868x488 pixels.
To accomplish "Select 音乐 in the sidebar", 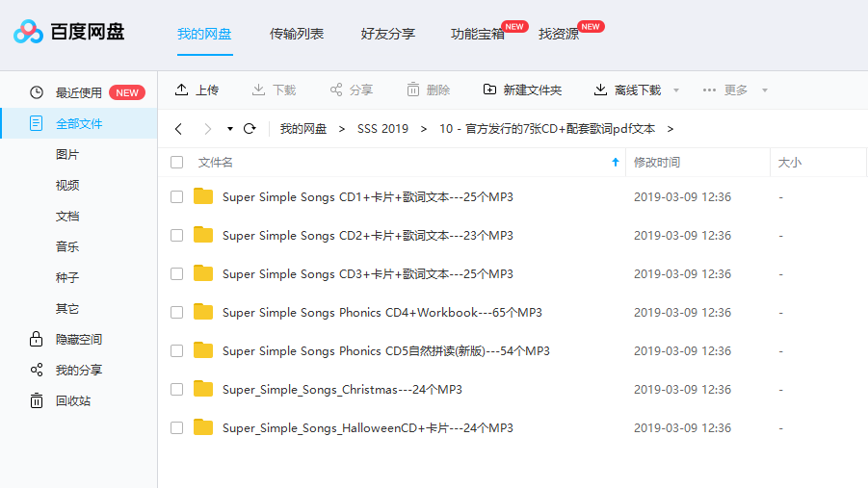I will (67, 246).
